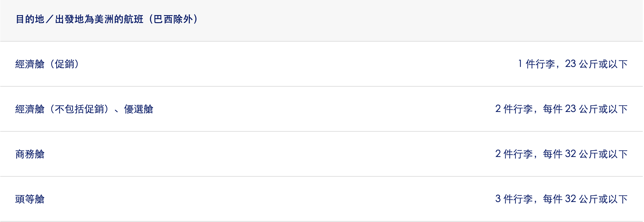Click the （巴西除外） note in the header

point(173,19)
